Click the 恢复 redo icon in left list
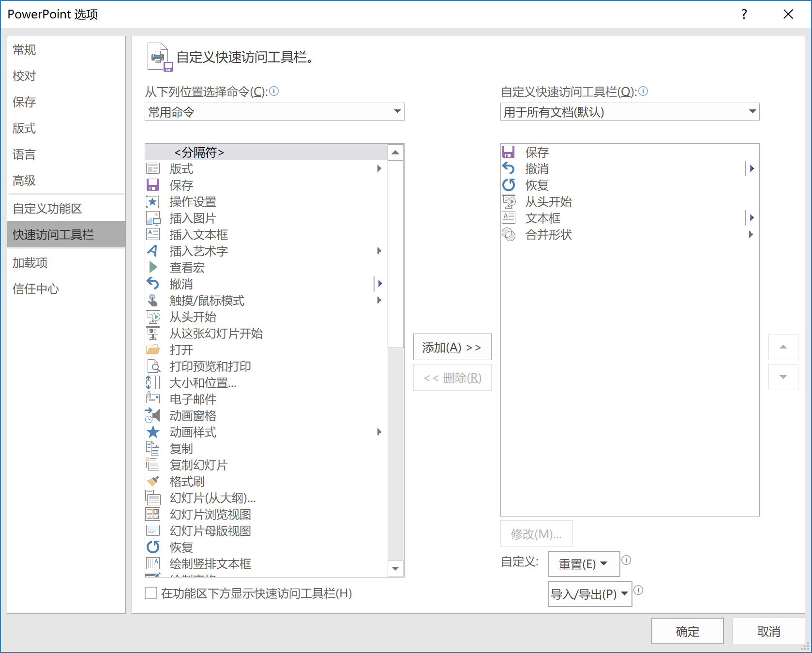 pos(153,547)
